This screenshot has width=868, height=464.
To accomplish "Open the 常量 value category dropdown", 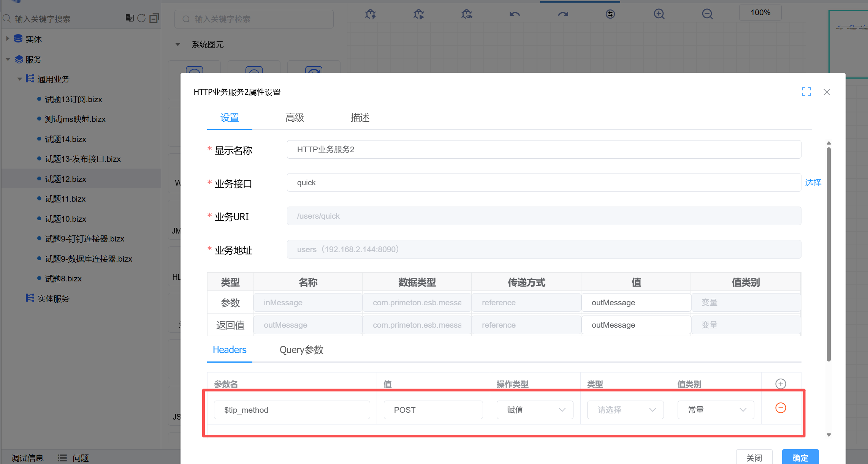I will pos(716,410).
